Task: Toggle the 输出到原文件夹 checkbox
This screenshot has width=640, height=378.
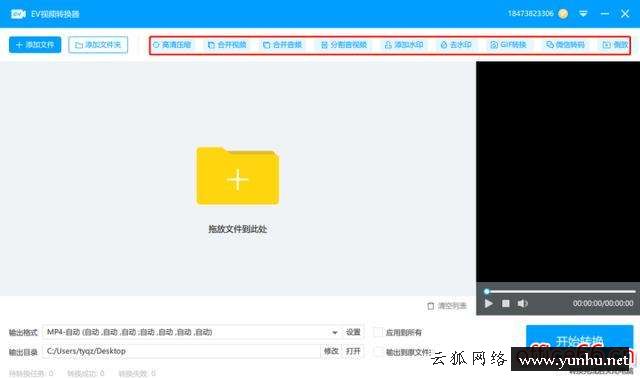Action: click(378, 351)
